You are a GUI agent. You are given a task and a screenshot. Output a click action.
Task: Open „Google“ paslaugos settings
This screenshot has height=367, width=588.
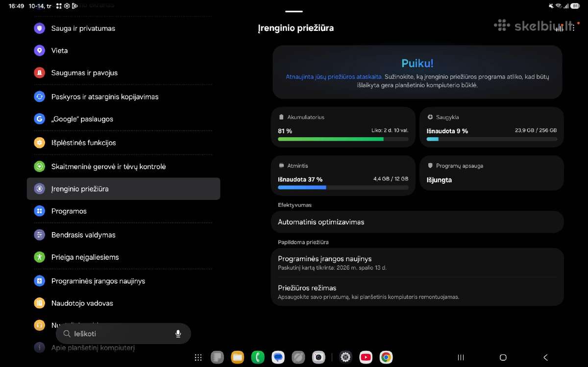point(123,119)
